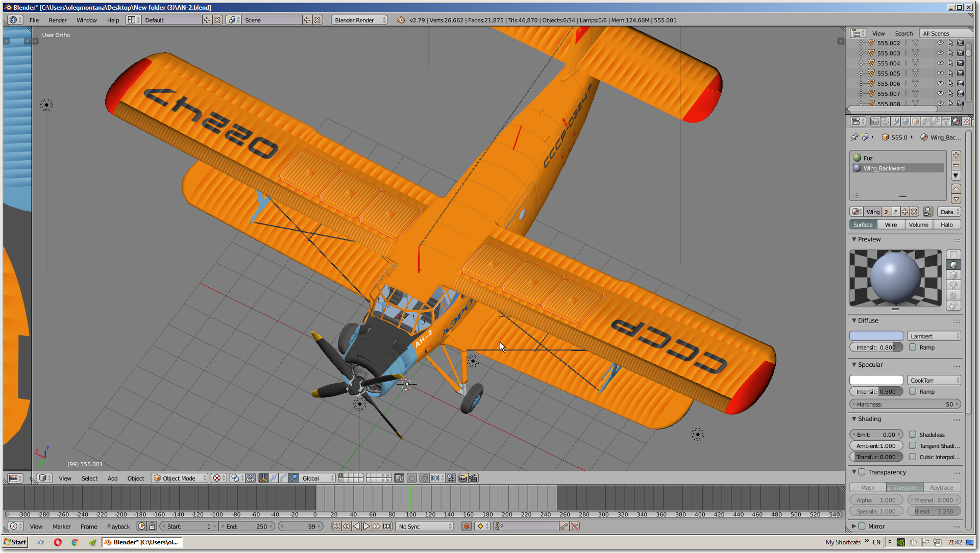This screenshot has width=980, height=553.
Task: Enable the 3D manipulator widget icon
Action: (263, 478)
